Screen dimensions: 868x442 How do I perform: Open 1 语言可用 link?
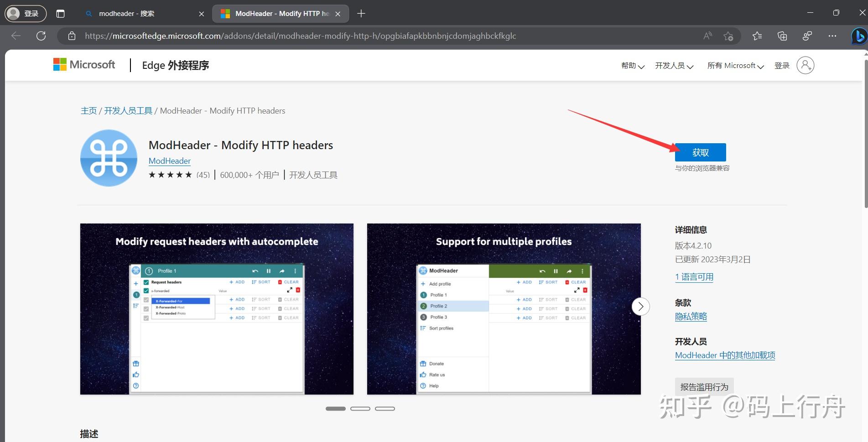click(x=694, y=277)
